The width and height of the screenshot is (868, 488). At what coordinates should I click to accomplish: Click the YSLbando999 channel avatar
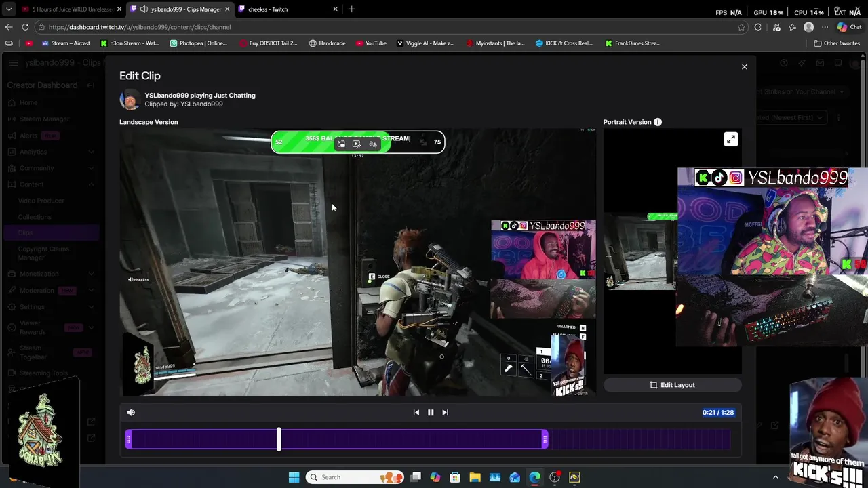[130, 100]
